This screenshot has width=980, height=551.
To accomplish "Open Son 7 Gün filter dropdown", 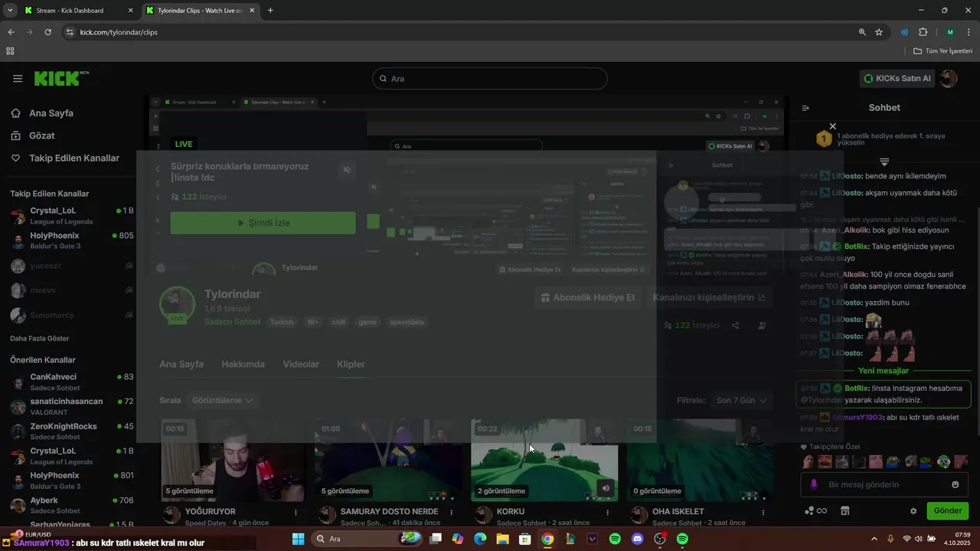I will 742,400.
